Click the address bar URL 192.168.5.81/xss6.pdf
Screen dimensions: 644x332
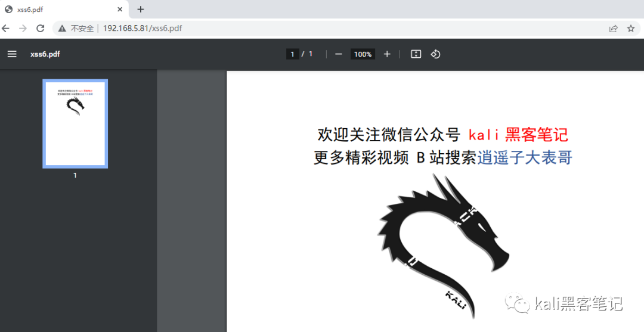click(x=143, y=29)
